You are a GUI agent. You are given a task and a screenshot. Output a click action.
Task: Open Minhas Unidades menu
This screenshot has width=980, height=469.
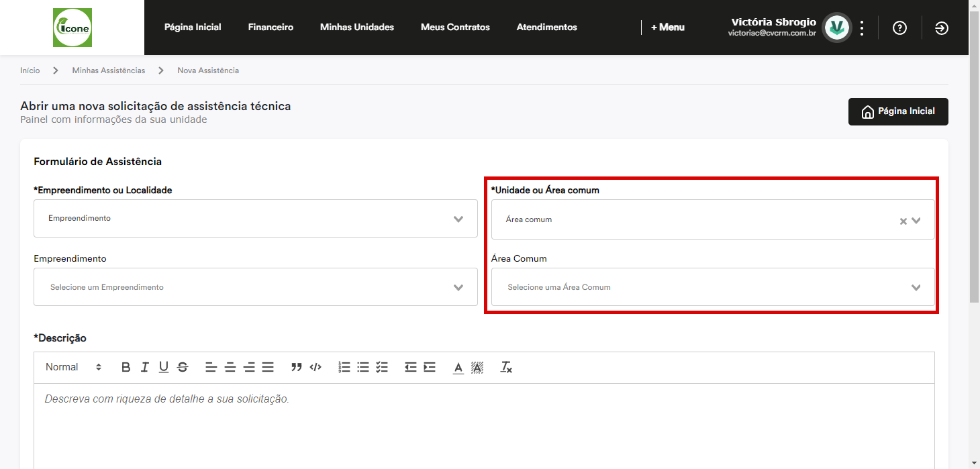[x=357, y=28]
